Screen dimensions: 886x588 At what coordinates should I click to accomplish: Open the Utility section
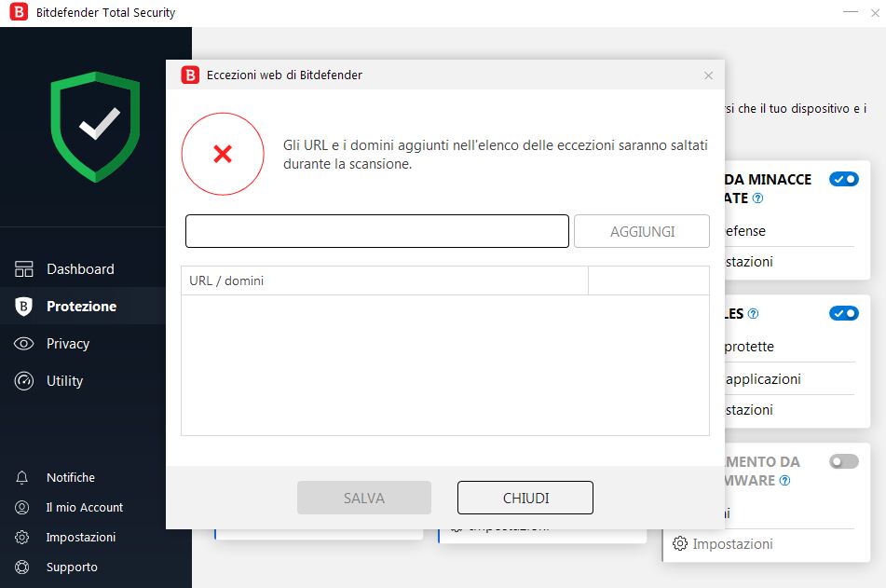tap(65, 381)
